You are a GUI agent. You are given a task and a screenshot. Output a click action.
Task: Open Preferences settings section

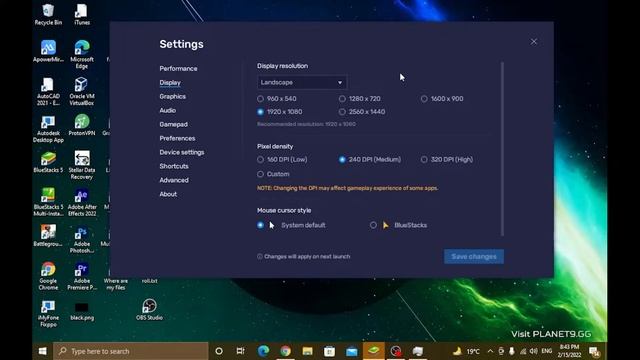point(177,138)
